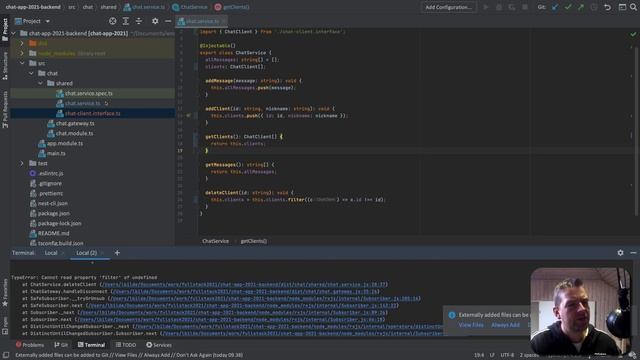Viewport: 640px width, 360px height.
Task: Open the npm side tool window
Action: pyautogui.click(x=5, y=326)
